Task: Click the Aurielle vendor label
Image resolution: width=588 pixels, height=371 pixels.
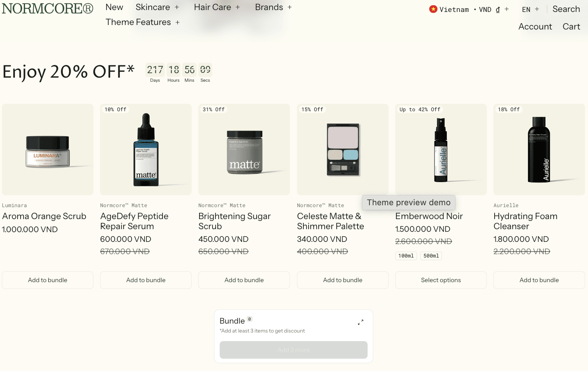Action: tap(506, 205)
